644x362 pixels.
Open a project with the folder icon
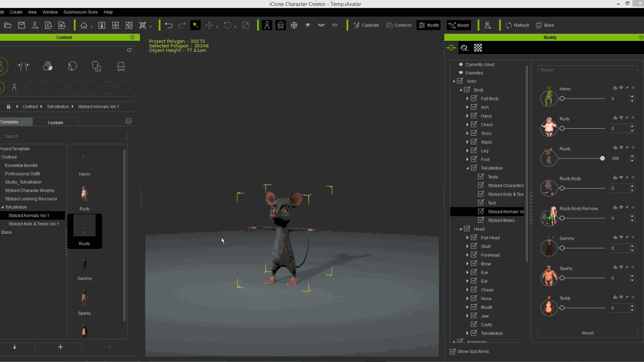[x=8, y=25]
